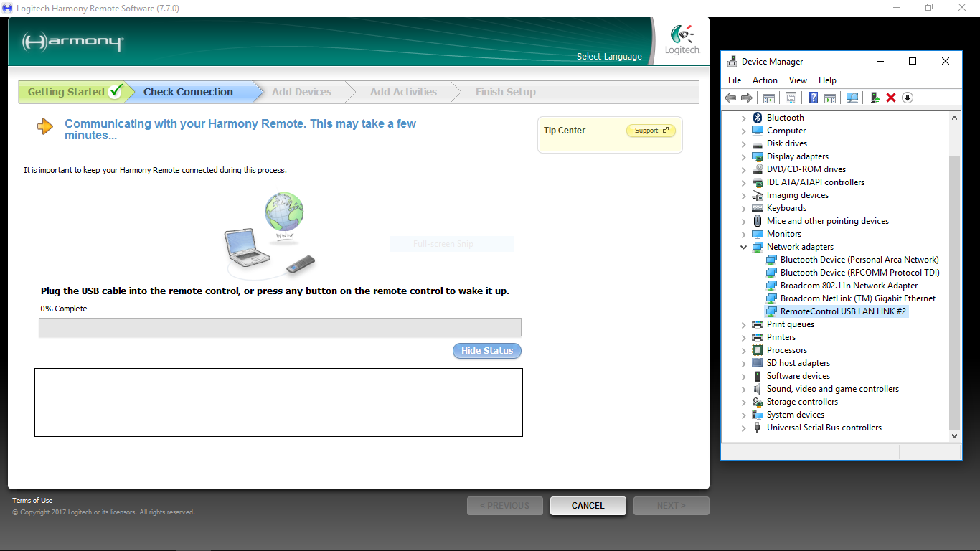Click Back arrow in Device Manager toolbar
980x551 pixels.
(730, 98)
